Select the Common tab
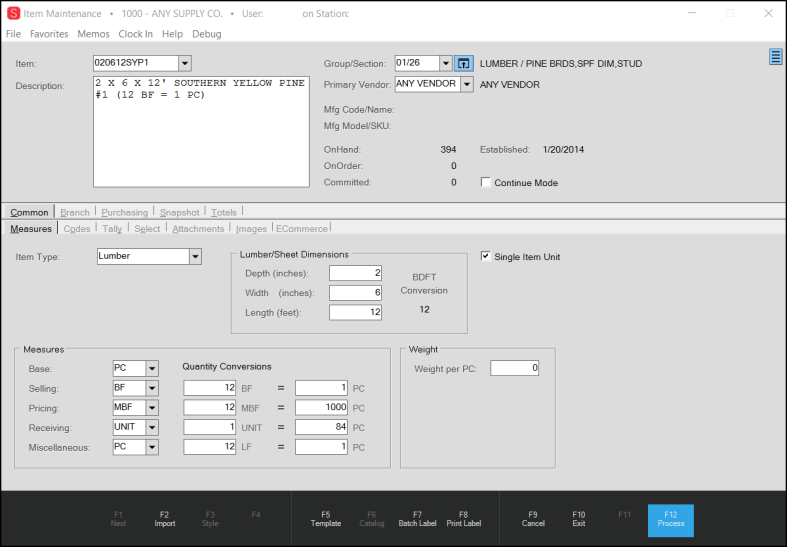Screen dimensions: 787x547 pyautogui.click(x=29, y=212)
